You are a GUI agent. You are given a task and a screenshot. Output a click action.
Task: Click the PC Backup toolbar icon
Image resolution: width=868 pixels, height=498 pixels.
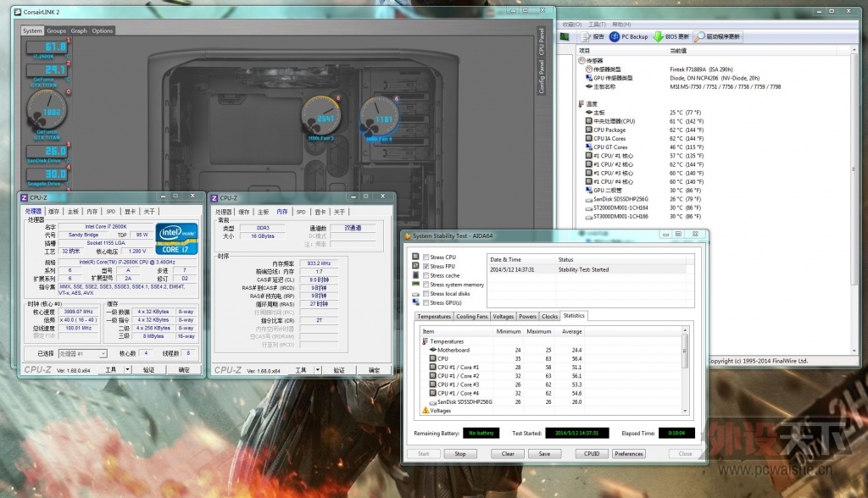[x=615, y=36]
